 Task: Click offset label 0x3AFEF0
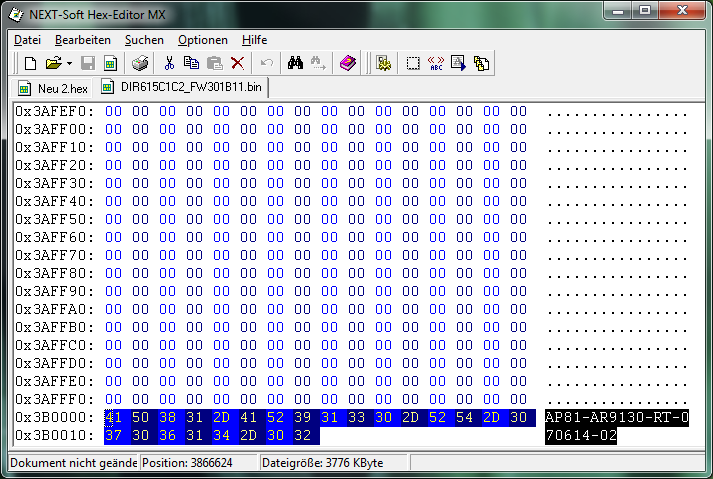click(x=55, y=111)
